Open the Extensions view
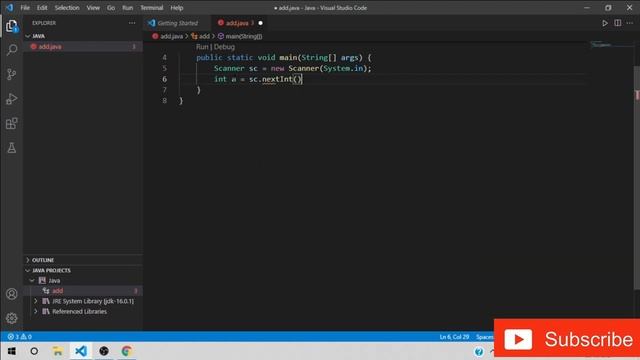Screen dimensions: 640x360 coord(11,123)
